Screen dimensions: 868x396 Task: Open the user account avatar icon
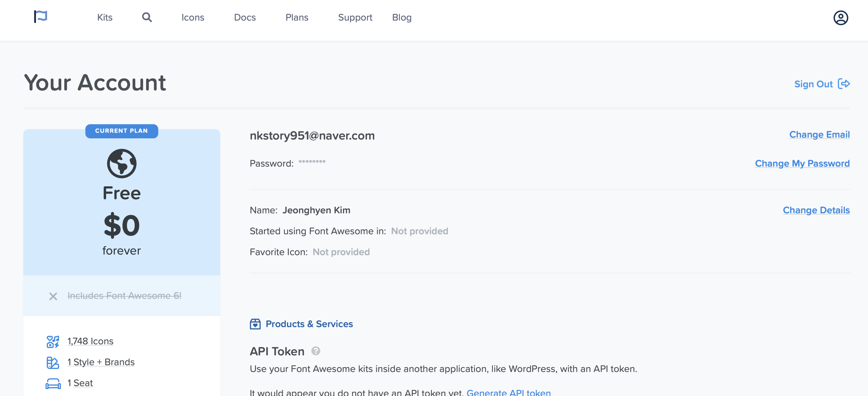tap(840, 18)
